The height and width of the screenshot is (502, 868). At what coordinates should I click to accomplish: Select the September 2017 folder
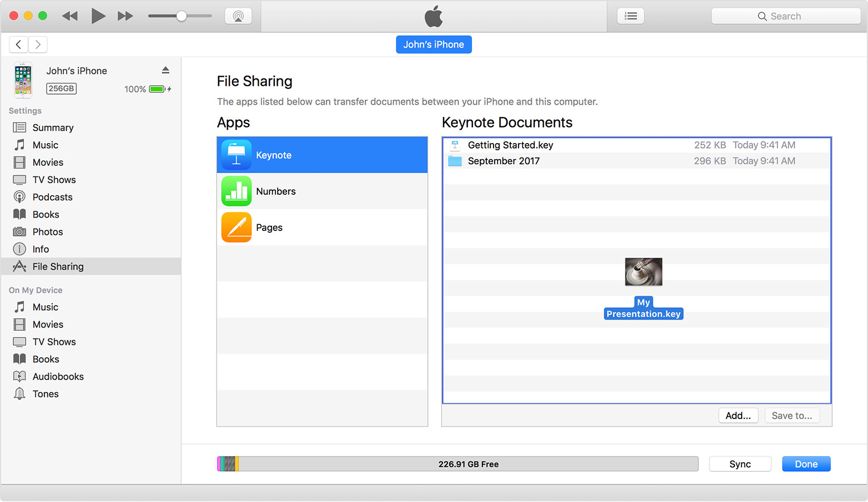point(637,161)
